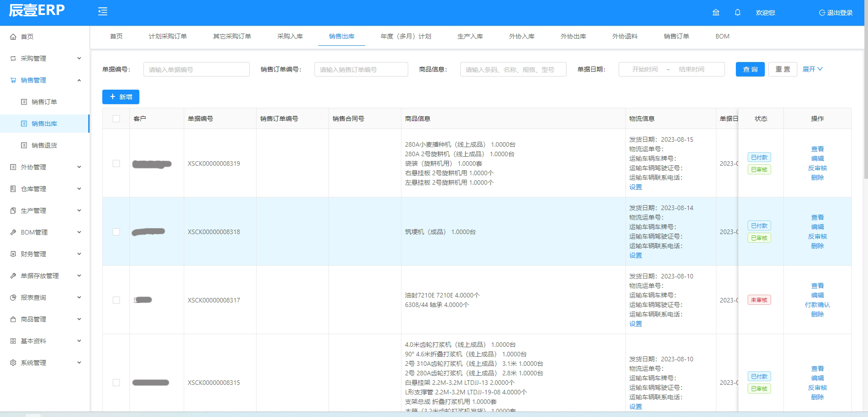
Task: Click 查看 for order XSCK00000008318
Action: pos(817,217)
